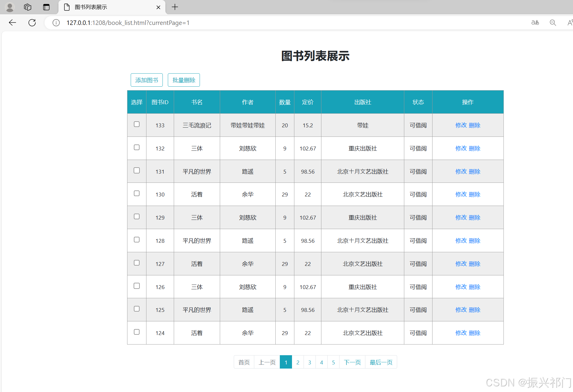Open the workspaces icon in title bar
Screen dimensions: 573x392
click(x=28, y=7)
